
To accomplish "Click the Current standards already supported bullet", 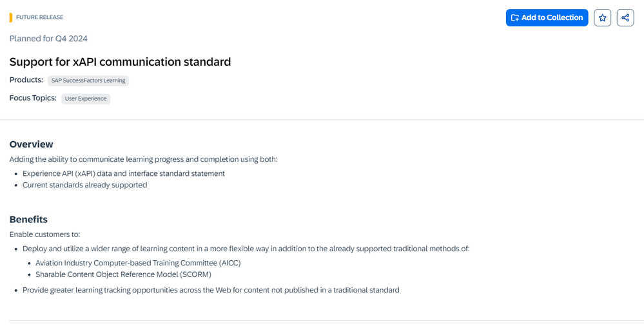I will point(85,185).
